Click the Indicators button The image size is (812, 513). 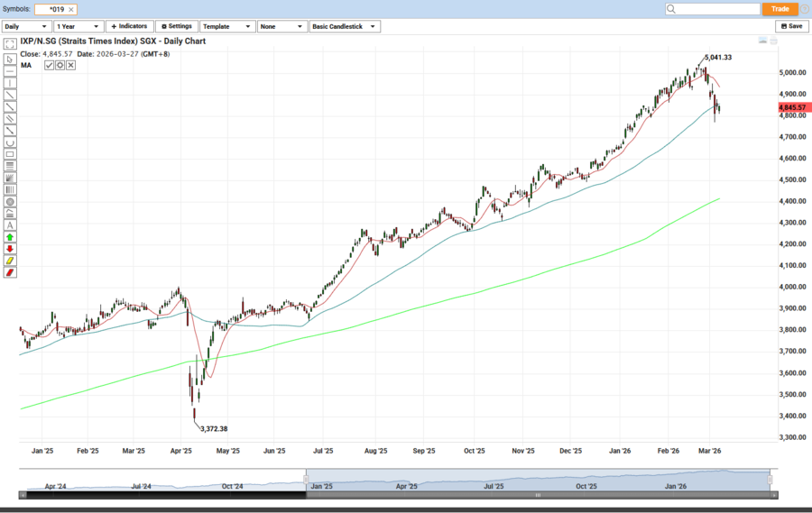tap(129, 26)
